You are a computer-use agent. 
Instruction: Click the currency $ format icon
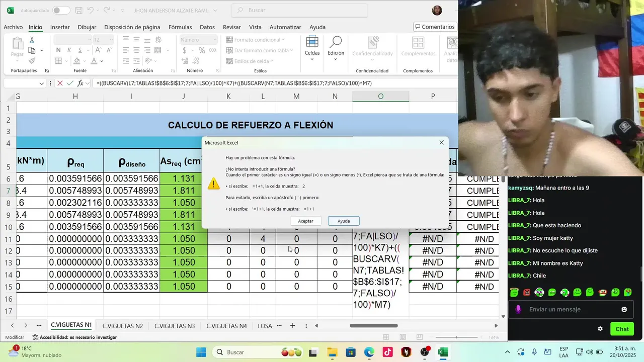185,50
